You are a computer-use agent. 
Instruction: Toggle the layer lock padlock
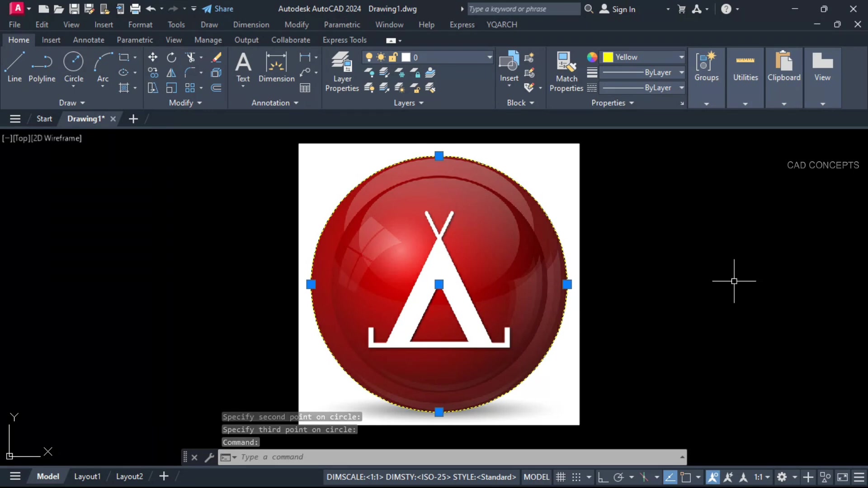(393, 57)
